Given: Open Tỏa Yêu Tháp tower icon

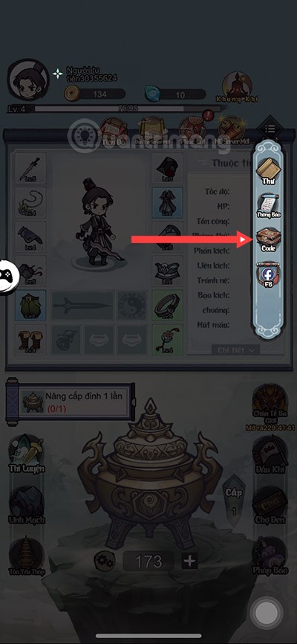Looking at the screenshot, I should coord(27,556).
